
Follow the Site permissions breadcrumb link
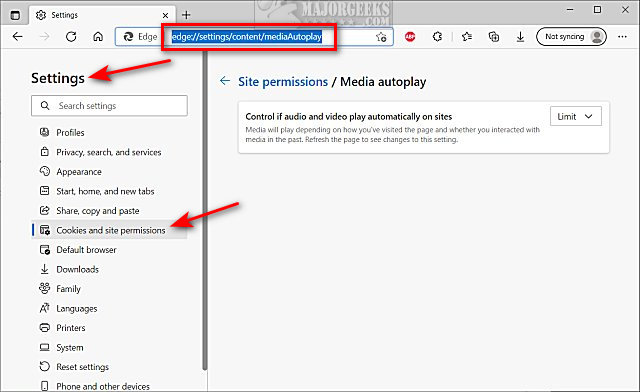pyautogui.click(x=283, y=82)
